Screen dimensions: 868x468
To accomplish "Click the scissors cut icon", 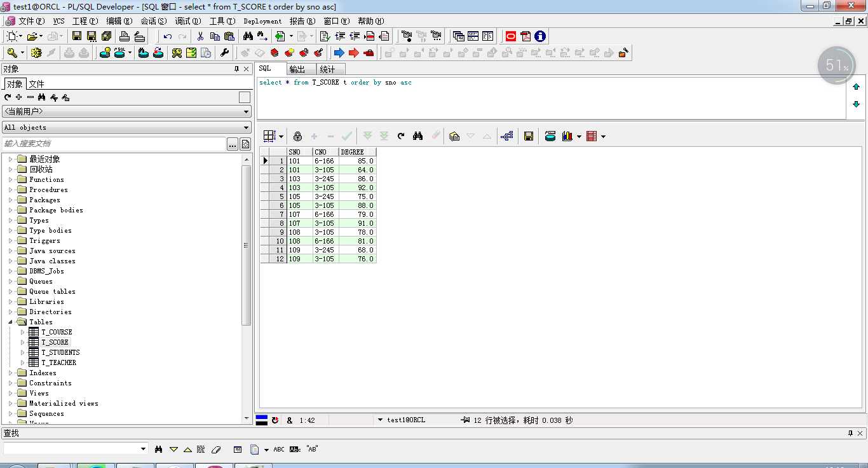I will click(x=200, y=36).
